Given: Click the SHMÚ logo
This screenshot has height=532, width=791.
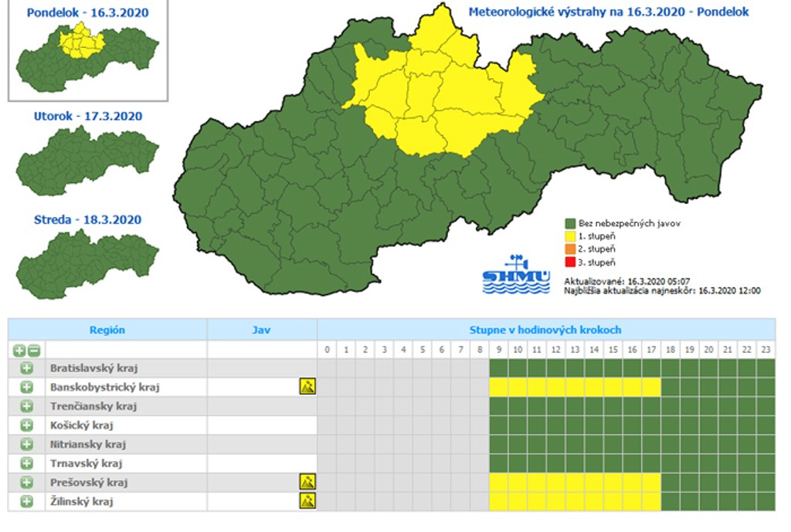Looking at the screenshot, I should [x=516, y=274].
